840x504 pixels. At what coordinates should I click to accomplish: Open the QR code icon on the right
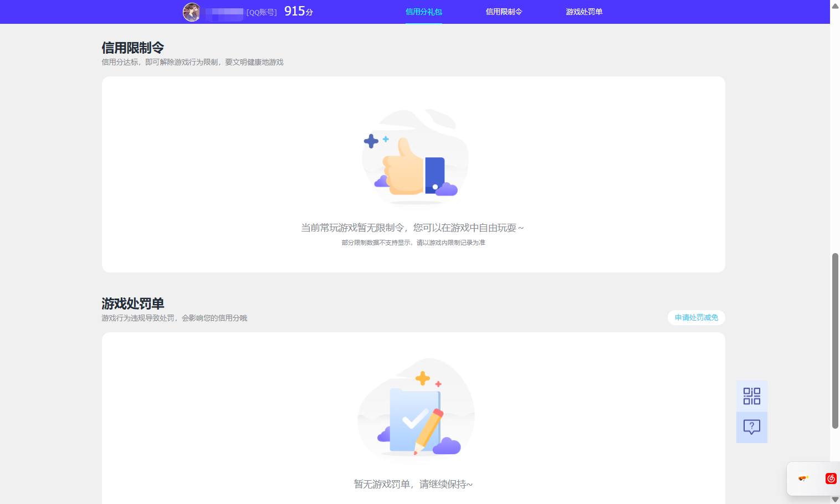point(752,396)
